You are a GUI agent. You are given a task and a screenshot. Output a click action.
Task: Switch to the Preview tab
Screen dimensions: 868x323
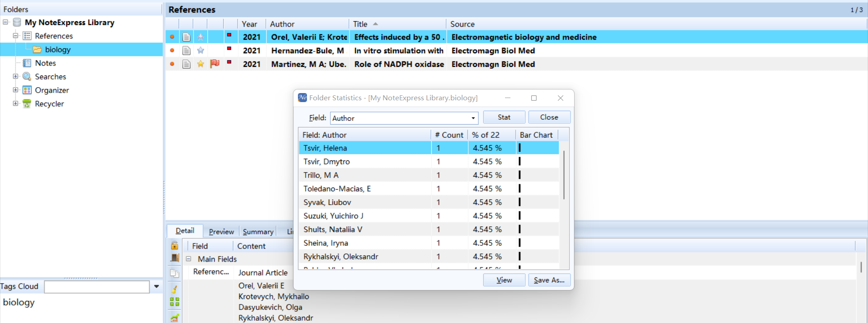click(221, 232)
